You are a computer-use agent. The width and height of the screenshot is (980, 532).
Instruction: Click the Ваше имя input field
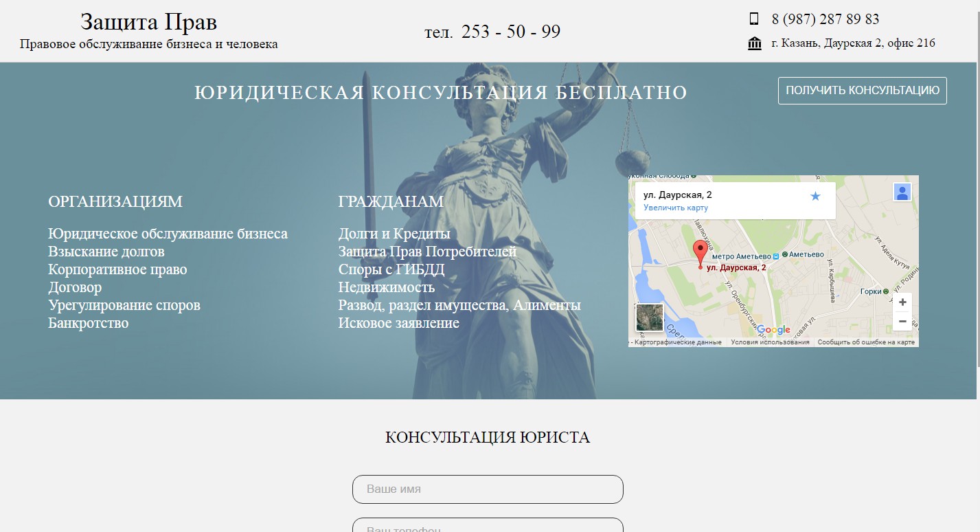488,489
